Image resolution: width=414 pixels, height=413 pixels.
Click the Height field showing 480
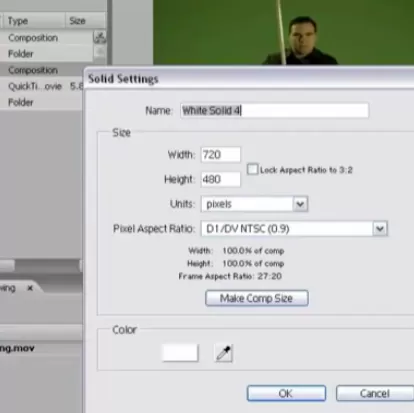click(x=220, y=179)
